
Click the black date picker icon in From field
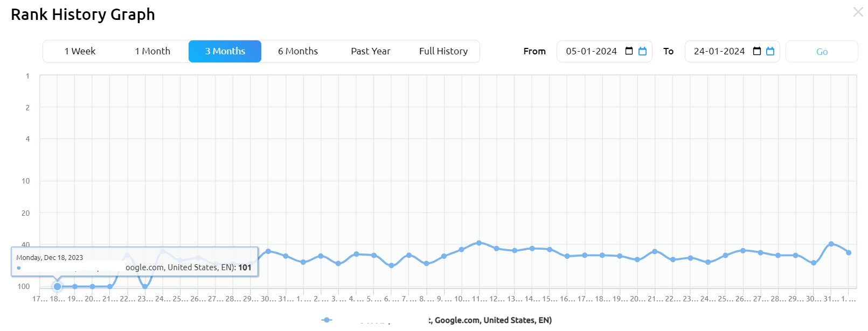pyautogui.click(x=629, y=51)
